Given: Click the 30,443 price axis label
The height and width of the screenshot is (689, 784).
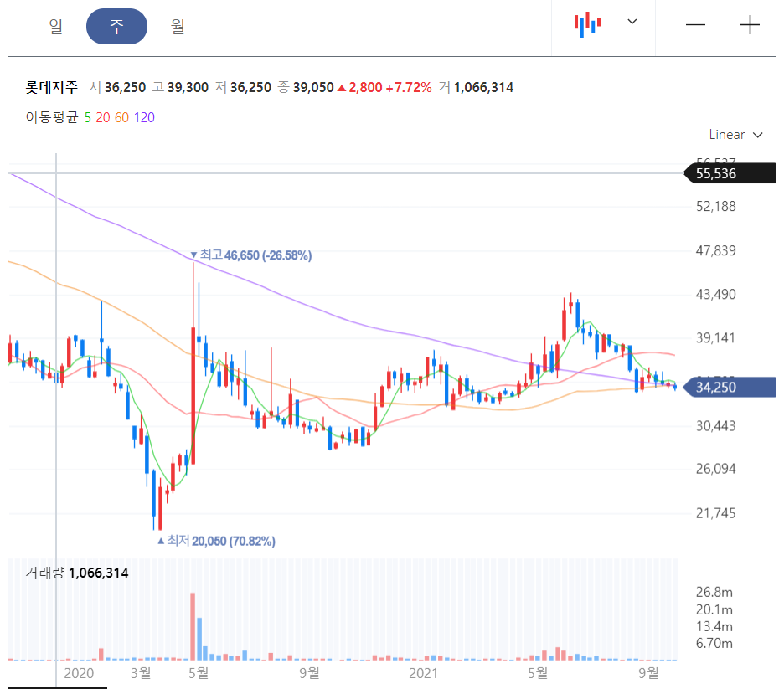Looking at the screenshot, I should [715, 426].
